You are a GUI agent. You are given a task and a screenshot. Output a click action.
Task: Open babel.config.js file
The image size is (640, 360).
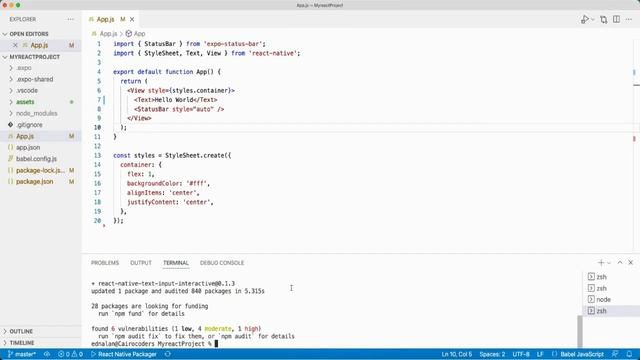pos(36,159)
